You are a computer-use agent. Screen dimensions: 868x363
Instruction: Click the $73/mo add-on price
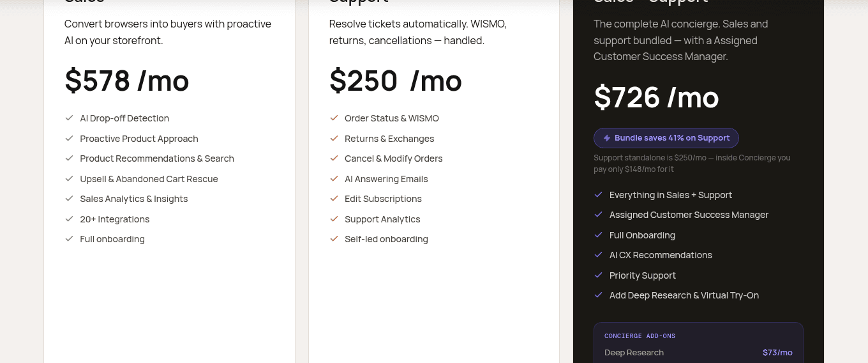[x=777, y=352]
